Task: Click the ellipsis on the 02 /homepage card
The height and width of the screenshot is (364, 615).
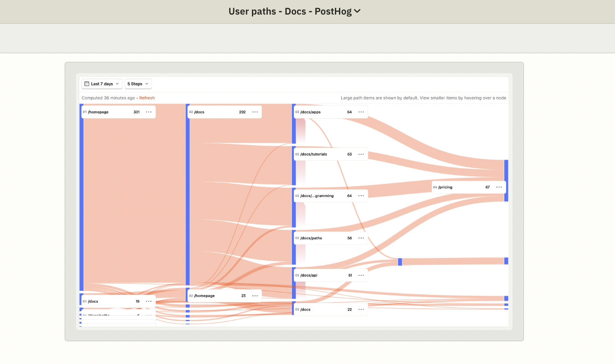Action: coord(255,295)
